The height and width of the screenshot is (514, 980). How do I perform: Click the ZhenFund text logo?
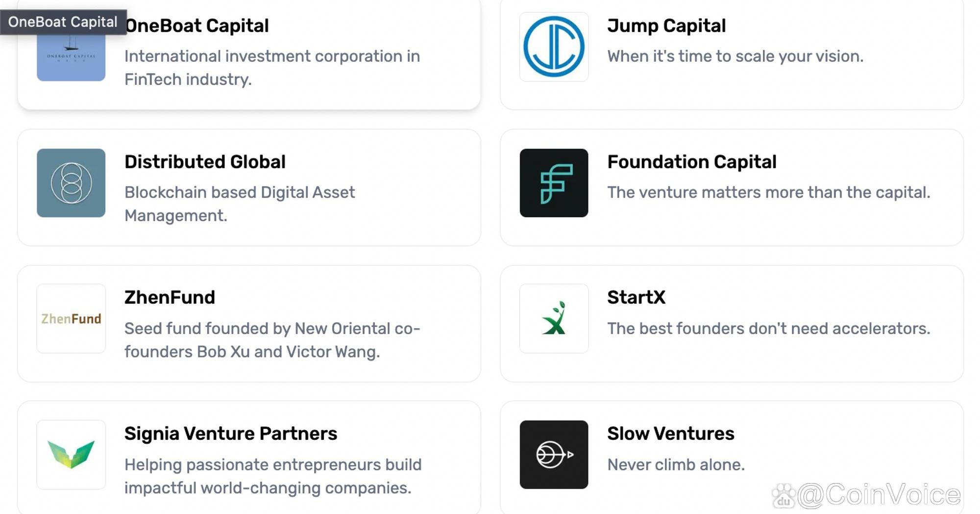71,319
